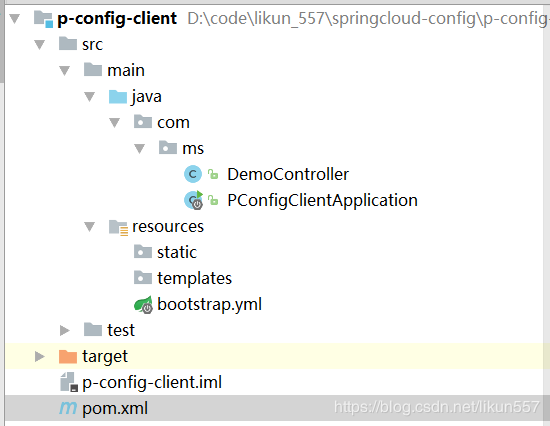This screenshot has height=426, width=550.
Task: Open the PConfigClientApplication class
Action: tap(322, 201)
